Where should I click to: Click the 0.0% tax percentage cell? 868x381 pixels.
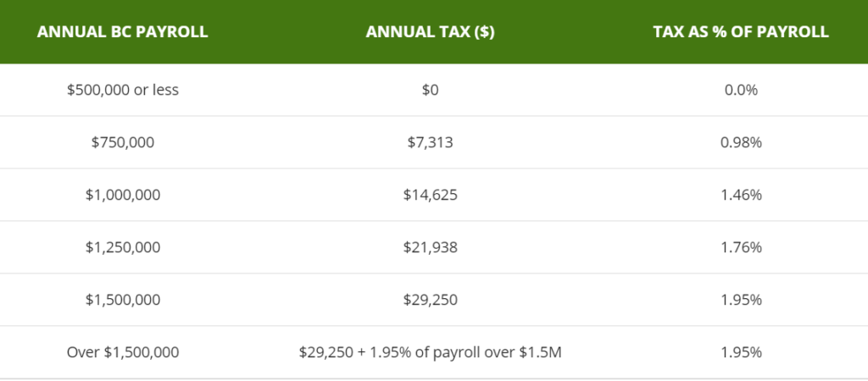[x=741, y=90]
